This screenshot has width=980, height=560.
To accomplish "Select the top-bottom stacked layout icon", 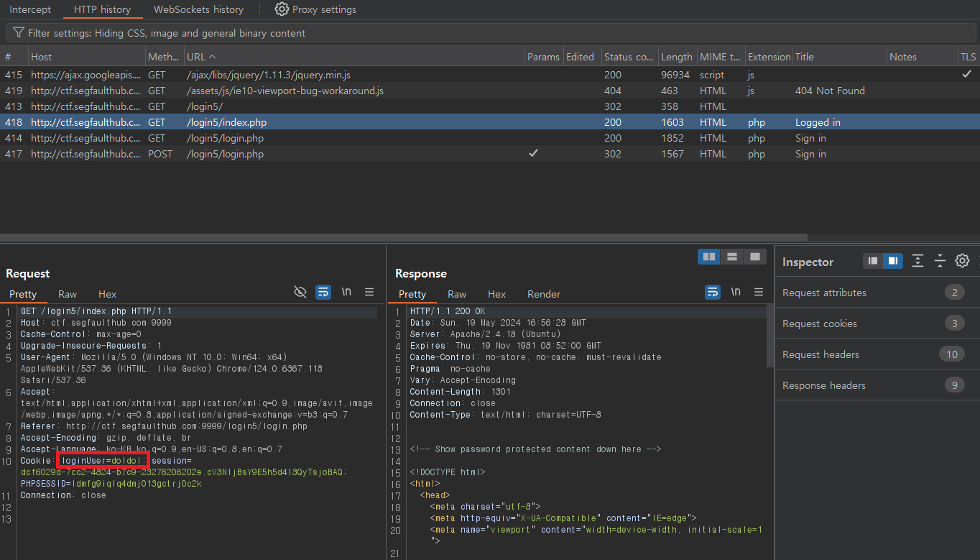I will pyautogui.click(x=731, y=257).
